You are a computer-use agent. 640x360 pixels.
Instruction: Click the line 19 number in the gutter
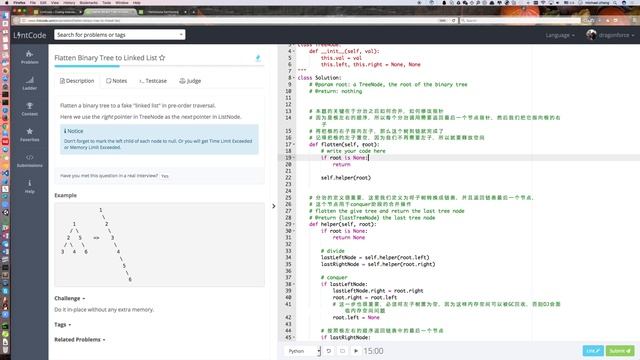click(x=288, y=158)
